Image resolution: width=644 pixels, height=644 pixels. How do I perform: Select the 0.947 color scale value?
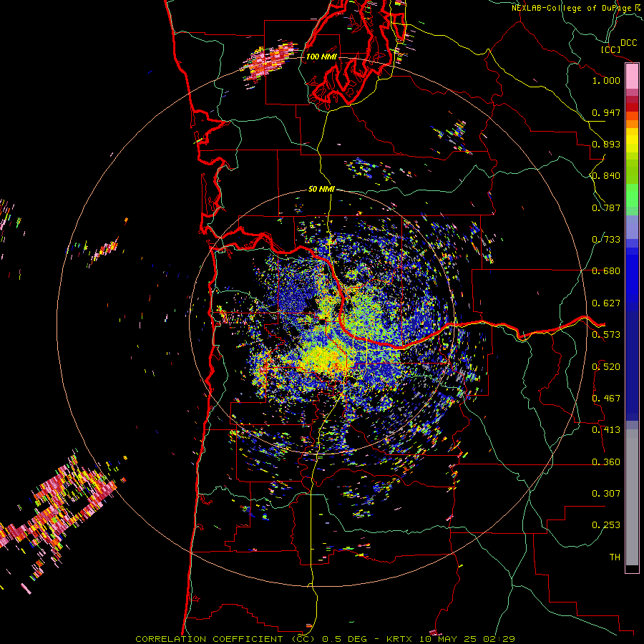(x=606, y=112)
